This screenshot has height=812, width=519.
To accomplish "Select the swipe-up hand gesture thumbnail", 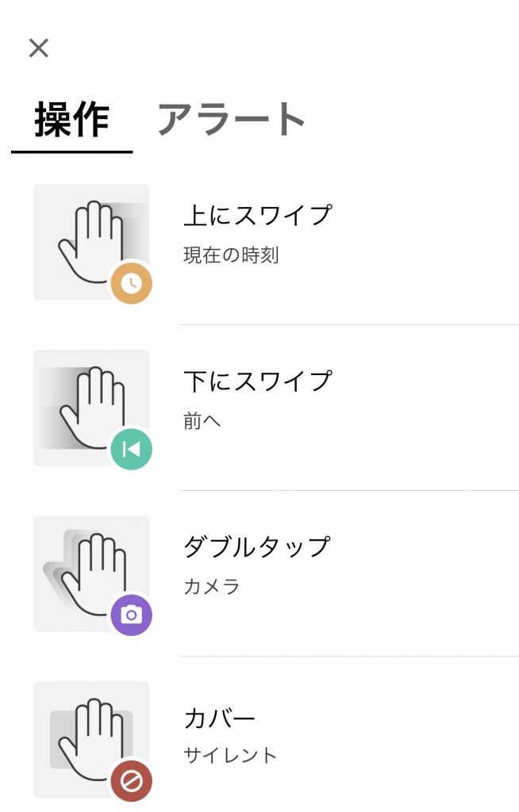I will (x=90, y=239).
